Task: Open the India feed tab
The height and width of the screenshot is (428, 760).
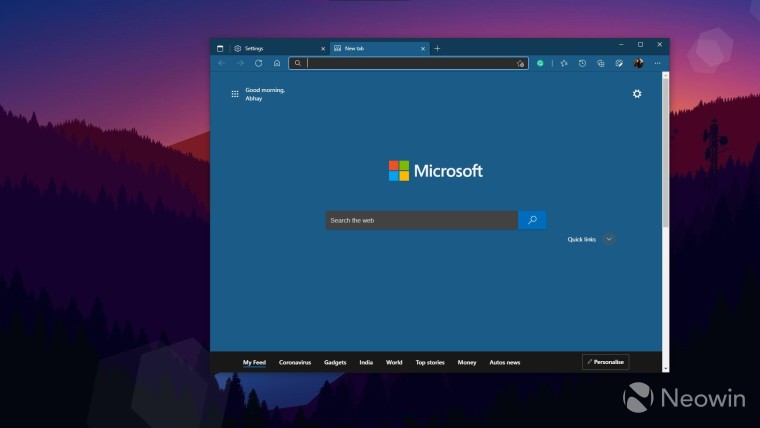Action: [x=366, y=363]
